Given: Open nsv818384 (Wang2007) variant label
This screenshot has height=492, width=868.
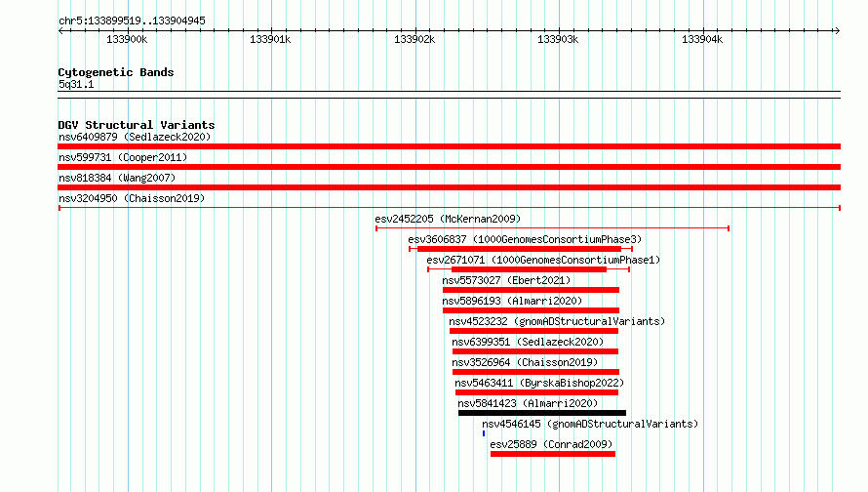Looking at the screenshot, I should coord(117,178).
